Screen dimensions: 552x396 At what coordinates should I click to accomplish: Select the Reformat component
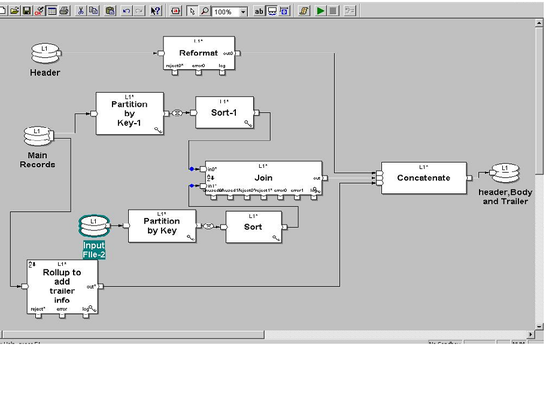(199, 53)
